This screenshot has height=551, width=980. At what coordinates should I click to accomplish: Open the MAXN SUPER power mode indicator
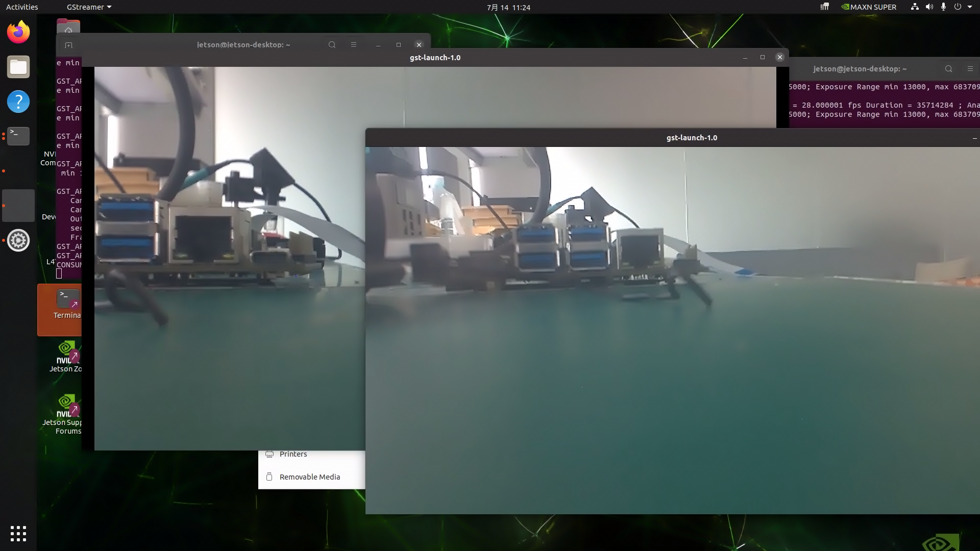click(868, 7)
